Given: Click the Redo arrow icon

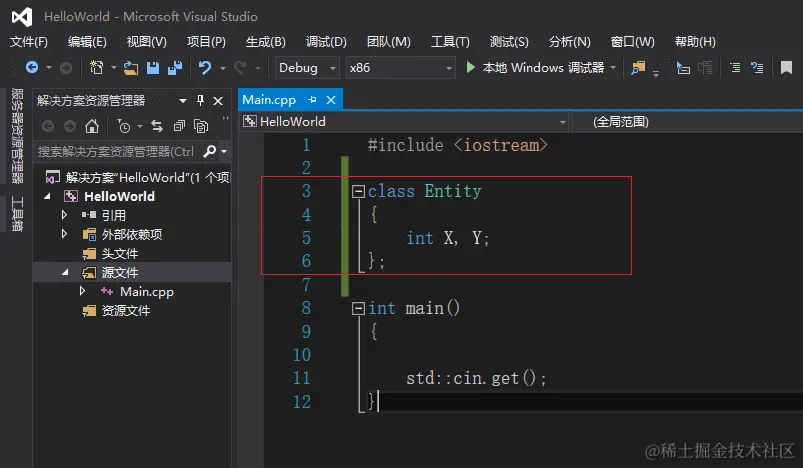Looking at the screenshot, I should (240, 68).
